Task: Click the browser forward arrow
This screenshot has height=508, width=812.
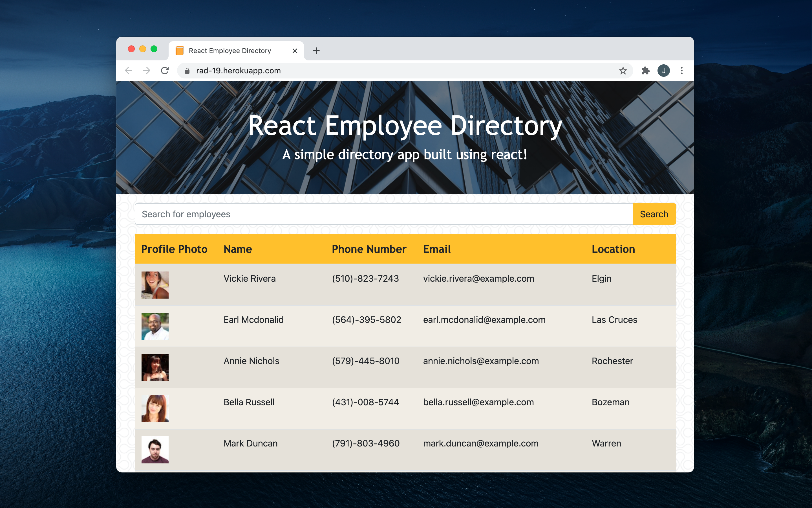Action: [x=147, y=71]
